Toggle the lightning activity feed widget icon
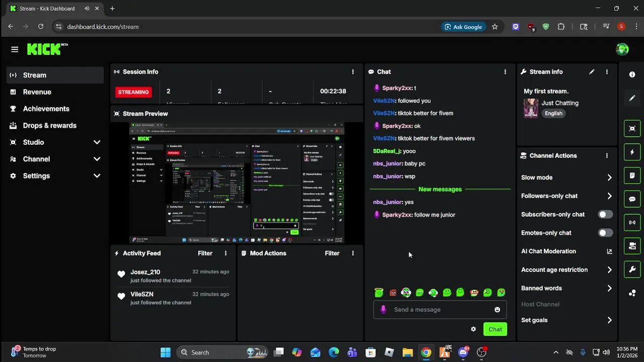This screenshot has width=644, height=362. click(x=632, y=152)
